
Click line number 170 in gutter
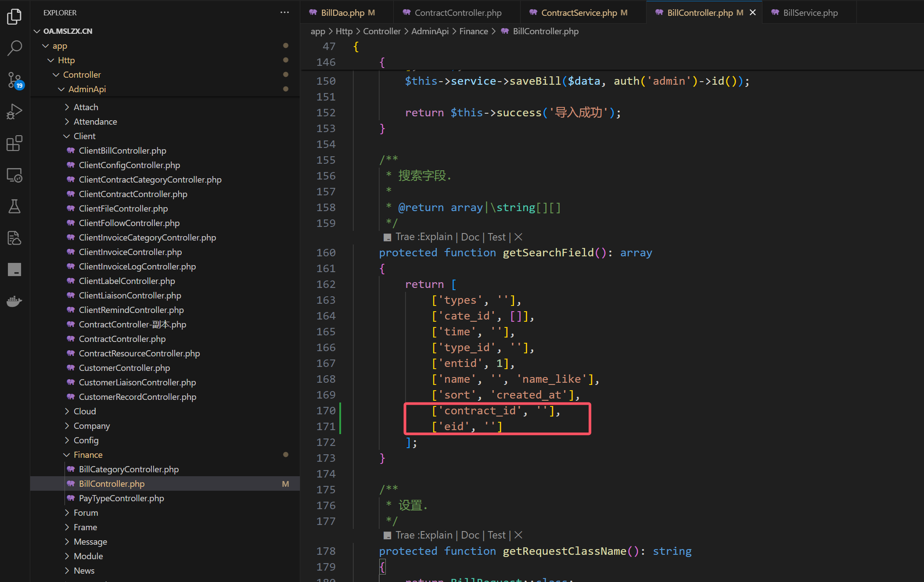click(326, 411)
